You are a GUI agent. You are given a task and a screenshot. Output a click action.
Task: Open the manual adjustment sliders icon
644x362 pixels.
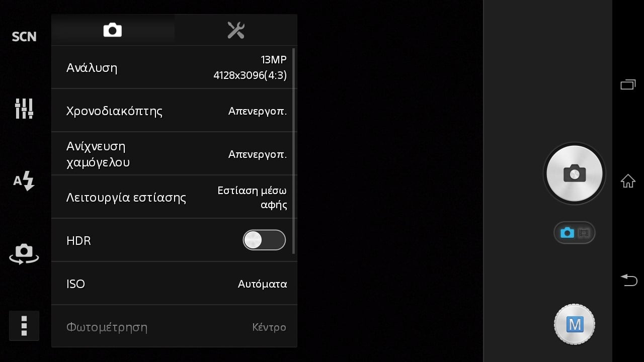[x=24, y=108]
